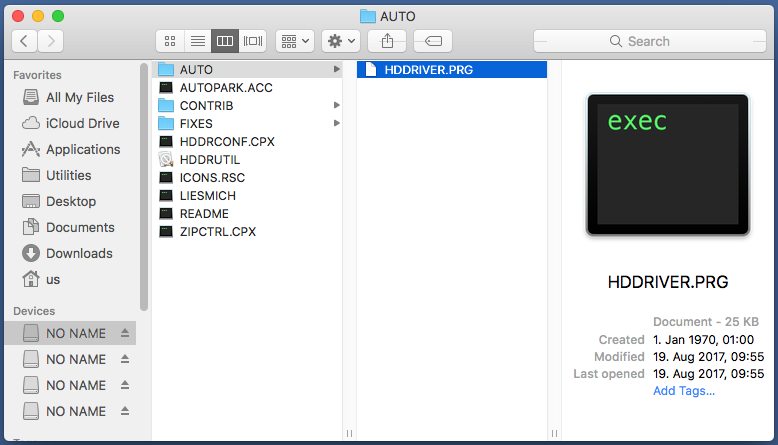The image size is (778, 445).
Task: Open the item arrangement dropdown
Action: tap(295, 41)
